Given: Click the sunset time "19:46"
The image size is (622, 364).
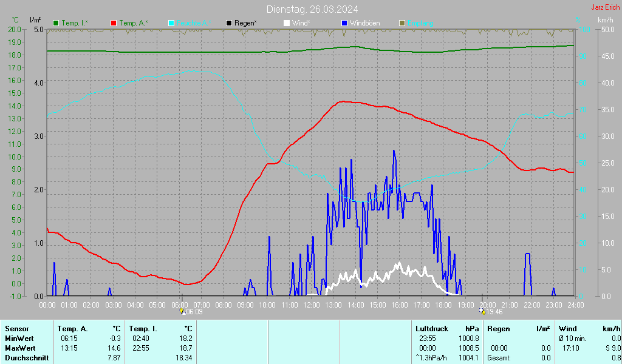Looking at the screenshot, I should click(494, 312).
